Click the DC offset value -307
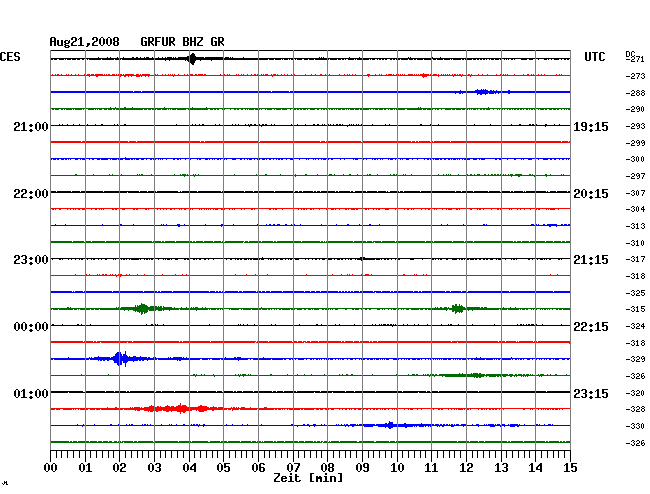This screenshot has width=650, height=494. (635, 193)
